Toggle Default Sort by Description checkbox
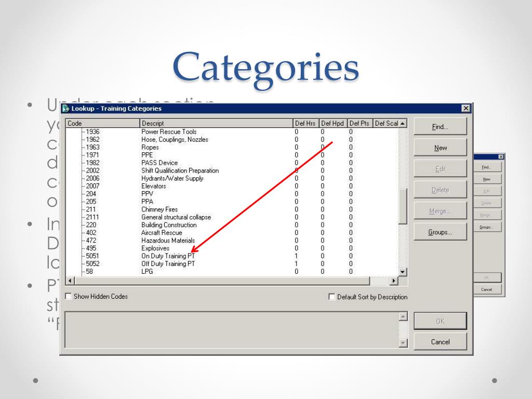This screenshot has width=532, height=399. point(332,297)
